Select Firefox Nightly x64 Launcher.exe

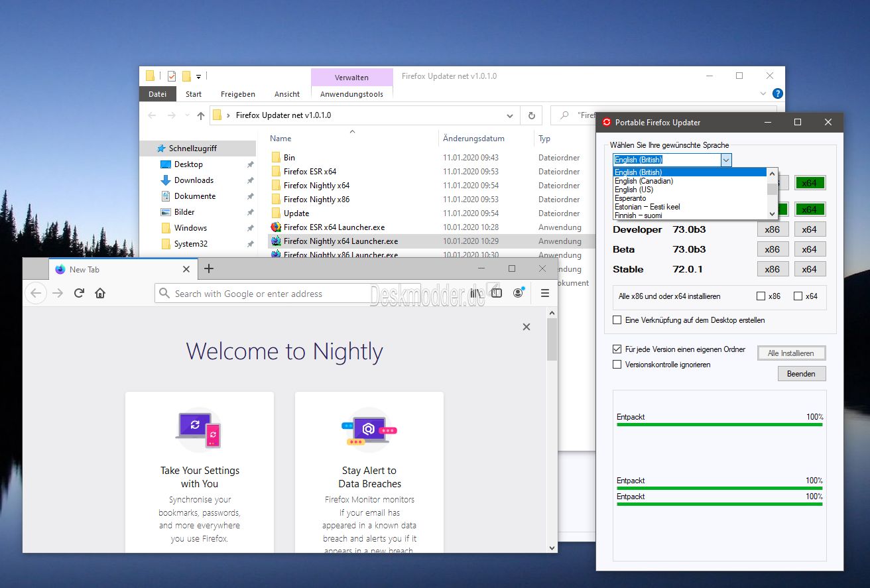pyautogui.click(x=340, y=241)
